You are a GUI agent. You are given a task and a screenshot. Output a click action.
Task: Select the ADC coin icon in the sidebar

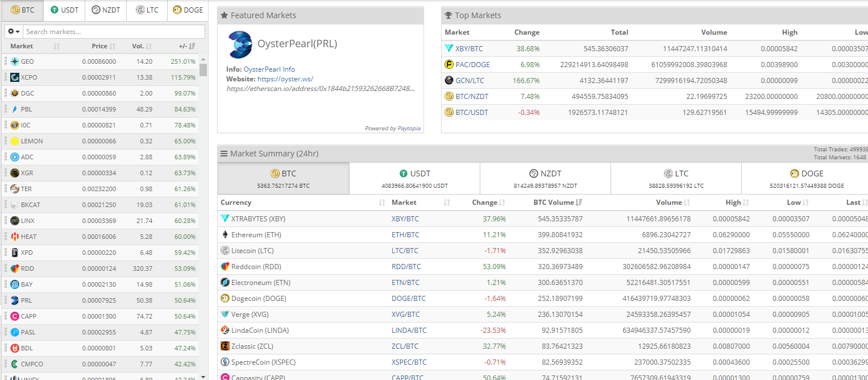[x=15, y=157]
